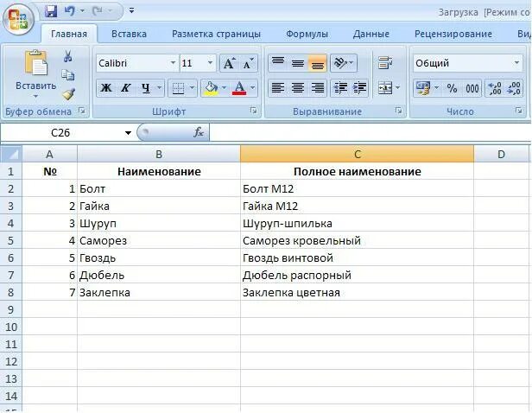The height and width of the screenshot is (413, 532).
Task: Click the insert function fx button
Action: tap(199, 133)
